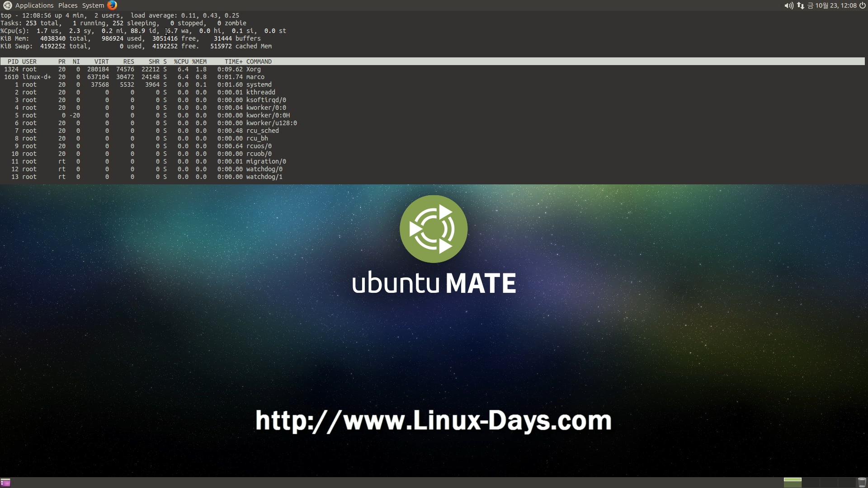Switch to the fourth workspace in switcher
The image size is (868, 488).
pyautogui.click(x=847, y=483)
